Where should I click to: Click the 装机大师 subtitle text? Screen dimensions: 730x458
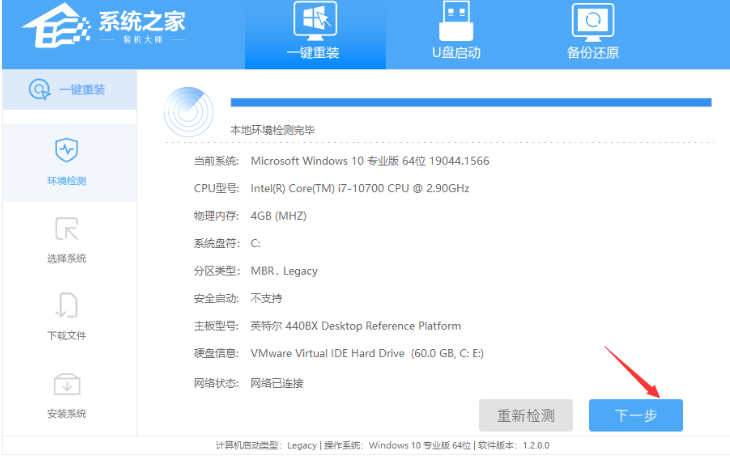click(143, 40)
